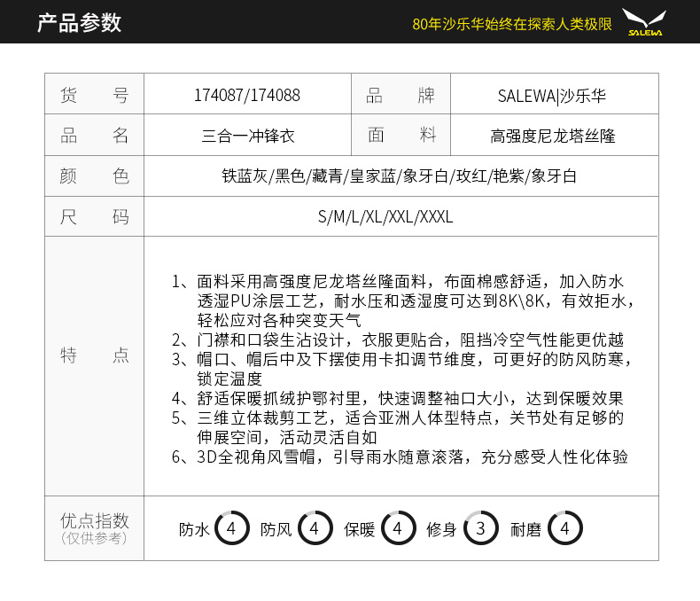
Task: Click the color list starting with 铁蓝灰
Action: [399, 176]
